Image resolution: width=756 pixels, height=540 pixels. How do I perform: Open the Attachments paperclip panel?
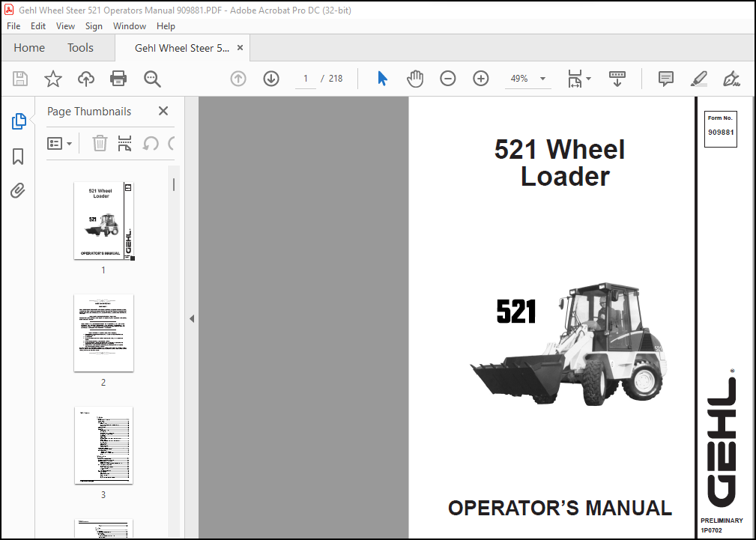pos(18,191)
